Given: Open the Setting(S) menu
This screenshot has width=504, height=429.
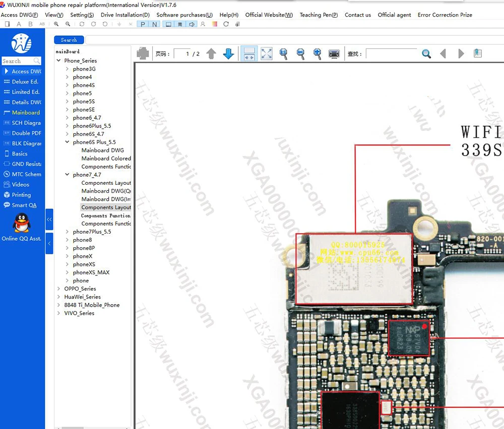Looking at the screenshot, I should (x=82, y=15).
